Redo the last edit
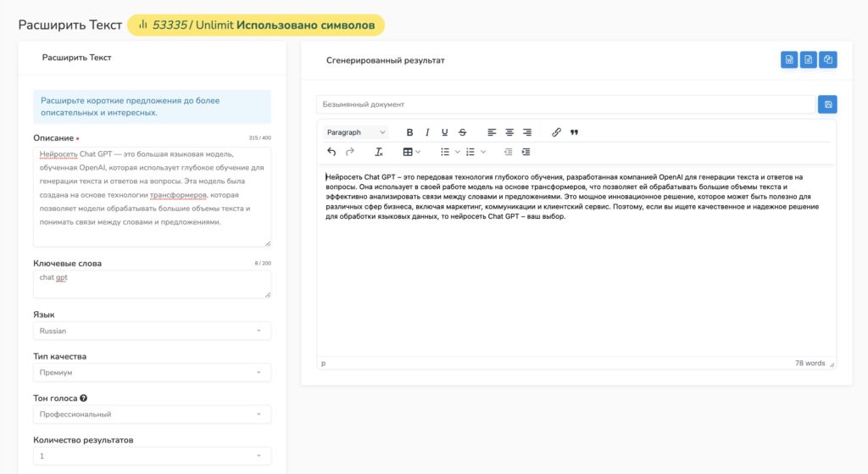The height and width of the screenshot is (474, 868). 349,152
